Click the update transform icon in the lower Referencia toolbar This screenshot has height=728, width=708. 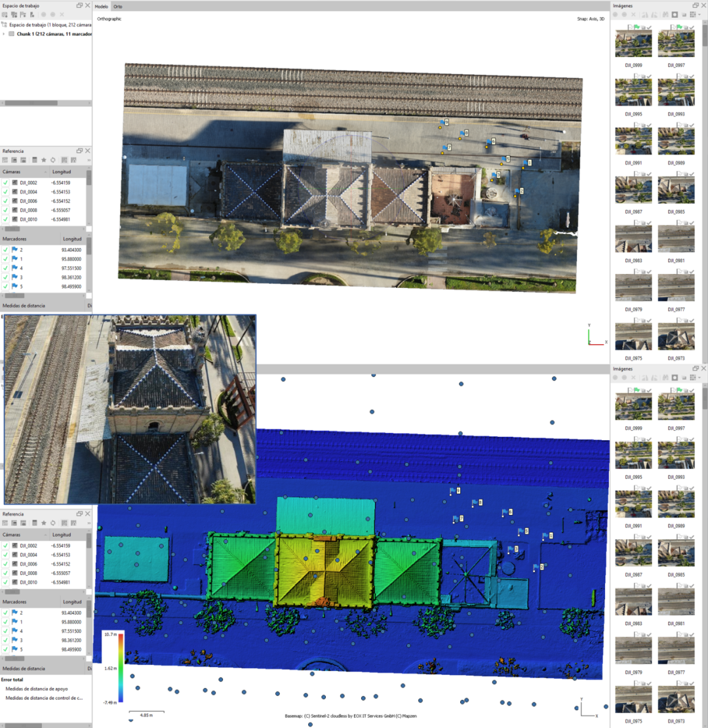coord(53,523)
